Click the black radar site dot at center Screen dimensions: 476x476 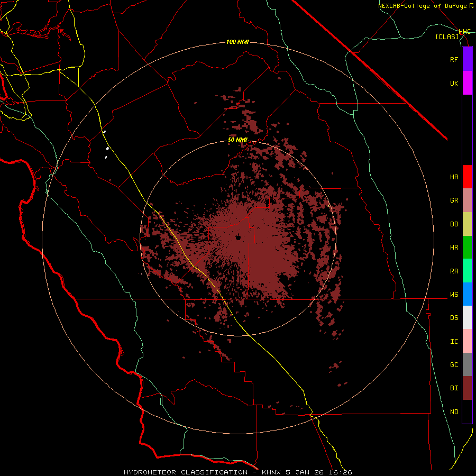coord(238,237)
